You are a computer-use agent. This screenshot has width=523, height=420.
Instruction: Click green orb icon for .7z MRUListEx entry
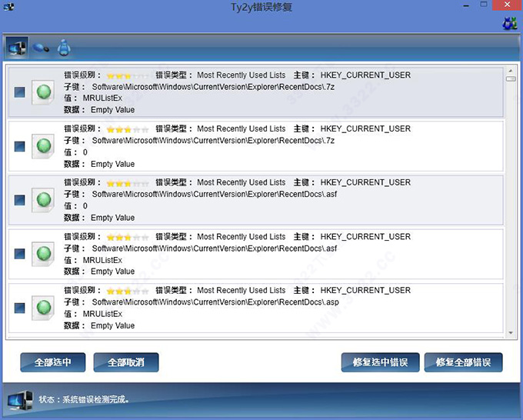(43, 92)
